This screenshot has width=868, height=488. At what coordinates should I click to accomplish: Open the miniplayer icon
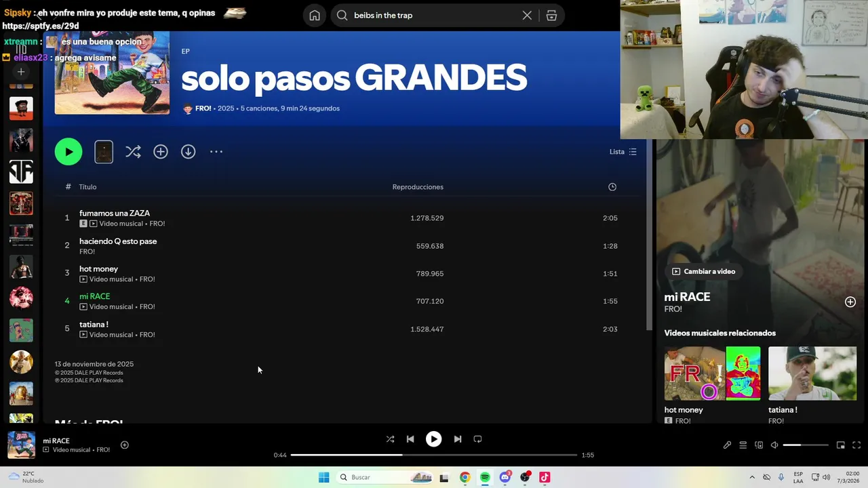coord(841,445)
